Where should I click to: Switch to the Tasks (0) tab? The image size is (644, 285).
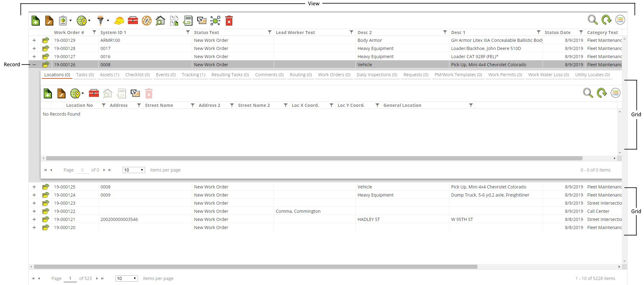(x=85, y=74)
